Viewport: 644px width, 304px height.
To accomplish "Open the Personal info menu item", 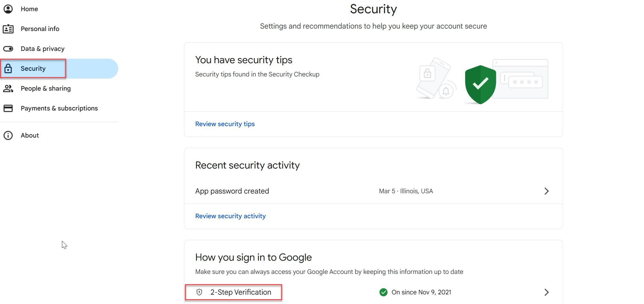I will tap(40, 29).
